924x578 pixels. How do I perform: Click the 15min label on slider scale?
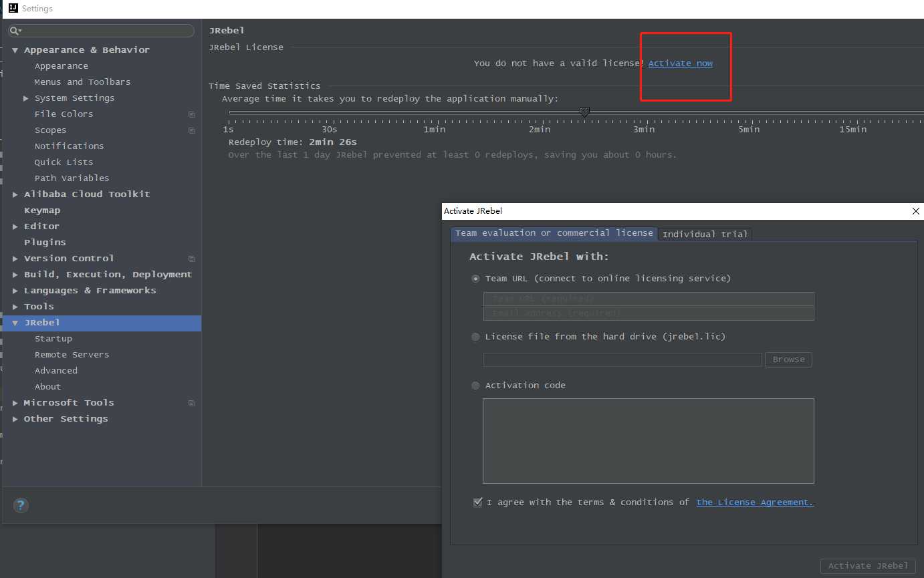coord(853,130)
